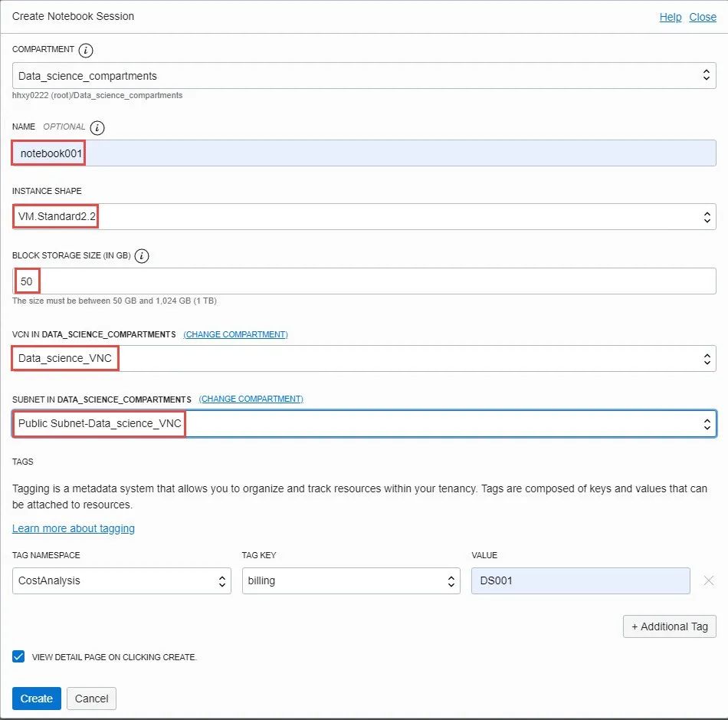Open the Tag Namespace dropdown
728x720 pixels.
coord(122,581)
